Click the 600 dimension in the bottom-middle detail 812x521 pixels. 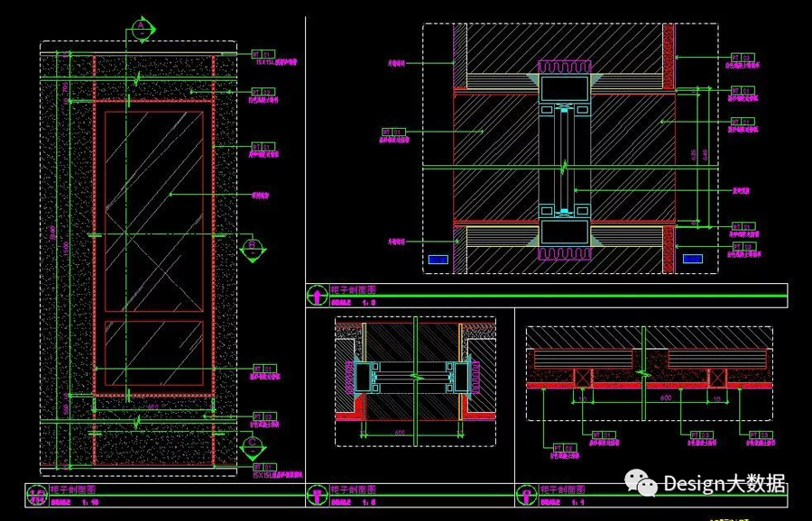(x=399, y=432)
